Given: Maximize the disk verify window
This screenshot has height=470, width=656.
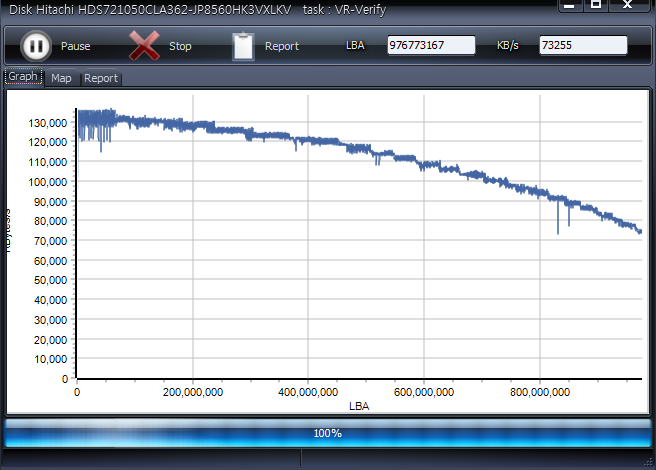Looking at the screenshot, I should (596, 5).
